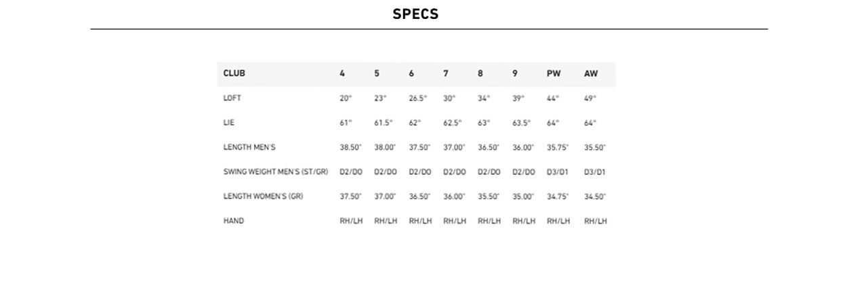868x294 pixels.
Task: Click the D3/D1 swing weight under PW
Action: click(x=558, y=172)
